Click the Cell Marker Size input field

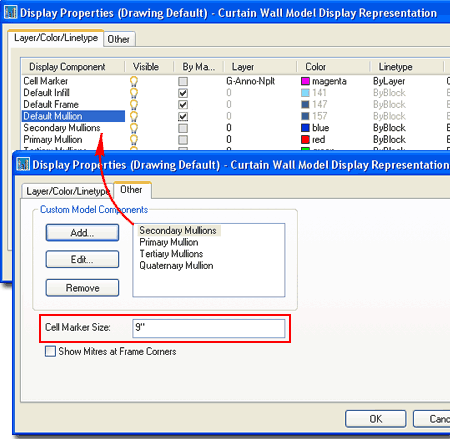pos(209,328)
